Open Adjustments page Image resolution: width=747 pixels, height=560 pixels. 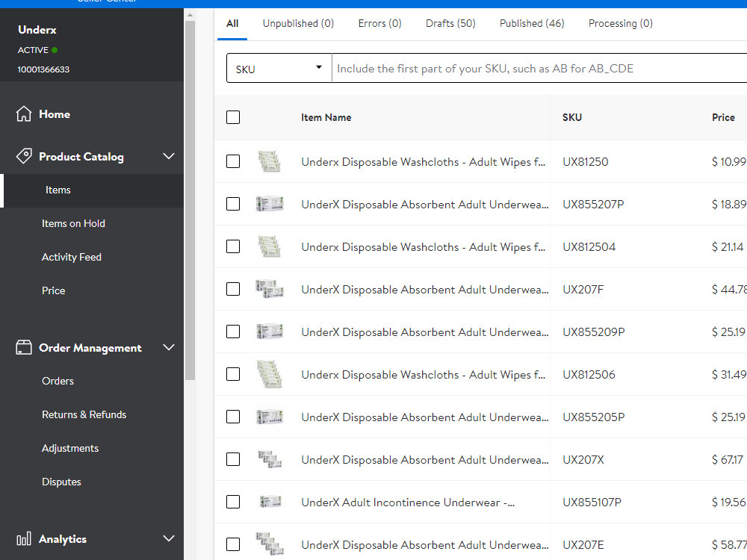click(x=70, y=448)
